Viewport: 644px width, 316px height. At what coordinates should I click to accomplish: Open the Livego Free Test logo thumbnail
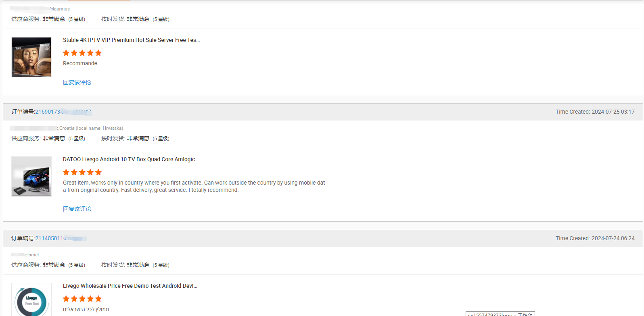pyautogui.click(x=31, y=300)
